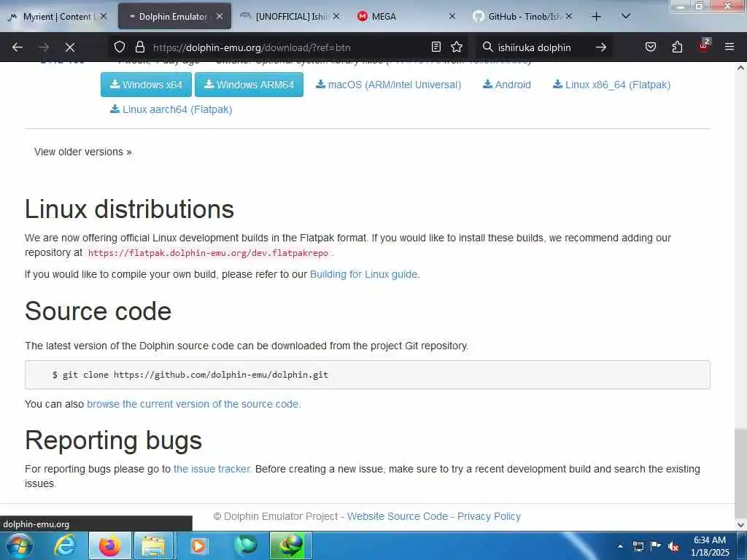This screenshot has width=747, height=560.
Task: Close the GitHub Tinob tab
Action: coord(569,17)
